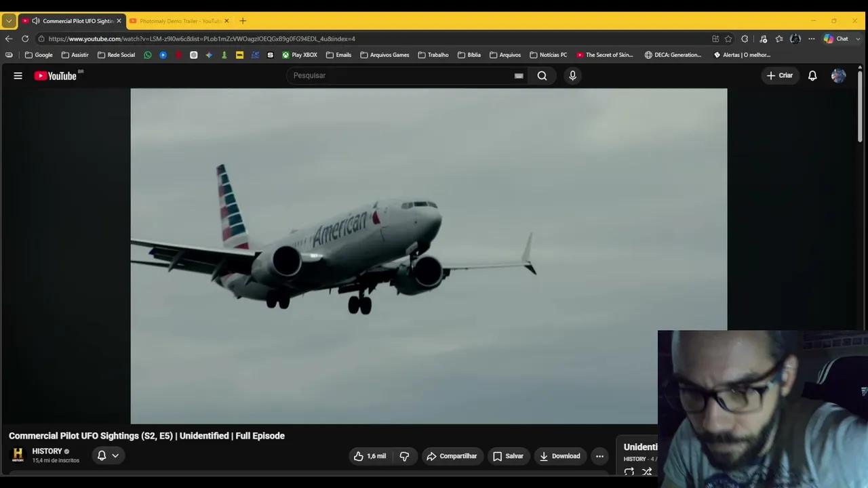Open the black S bookmark icon
Viewport: 868px width, 488px height.
271,55
